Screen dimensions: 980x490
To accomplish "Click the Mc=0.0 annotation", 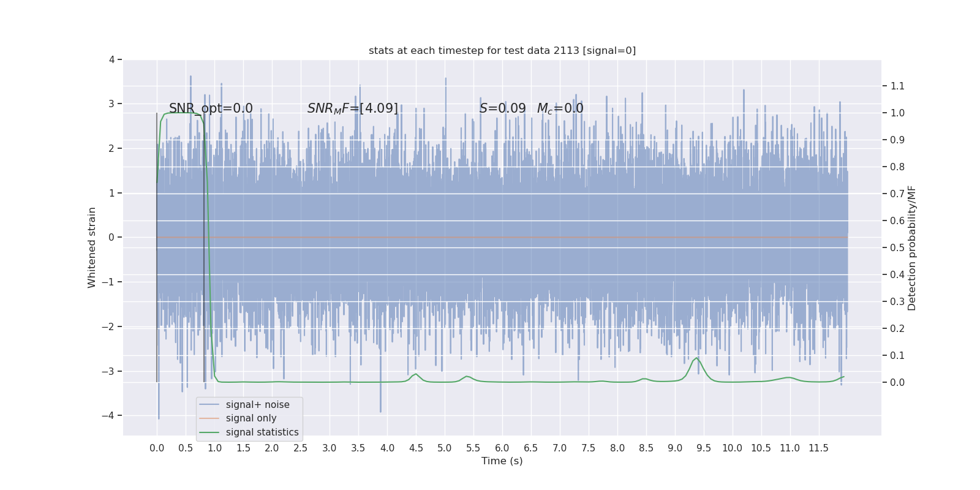I will pos(560,108).
